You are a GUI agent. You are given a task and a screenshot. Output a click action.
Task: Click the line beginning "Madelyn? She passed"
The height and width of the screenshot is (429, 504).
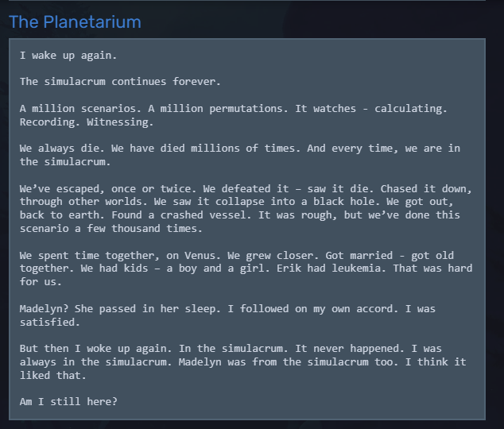[227, 308]
